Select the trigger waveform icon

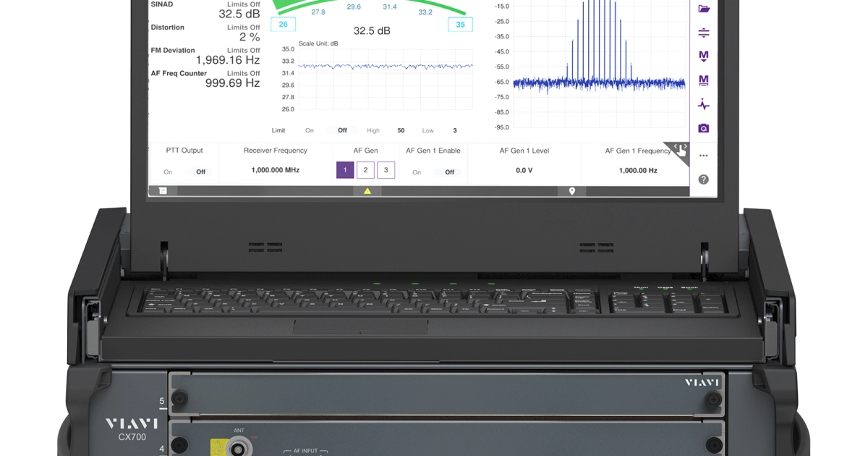coord(705,104)
